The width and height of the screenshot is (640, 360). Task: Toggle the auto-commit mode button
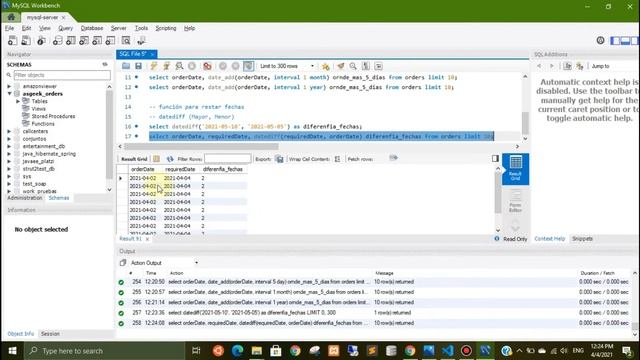pos(249,66)
